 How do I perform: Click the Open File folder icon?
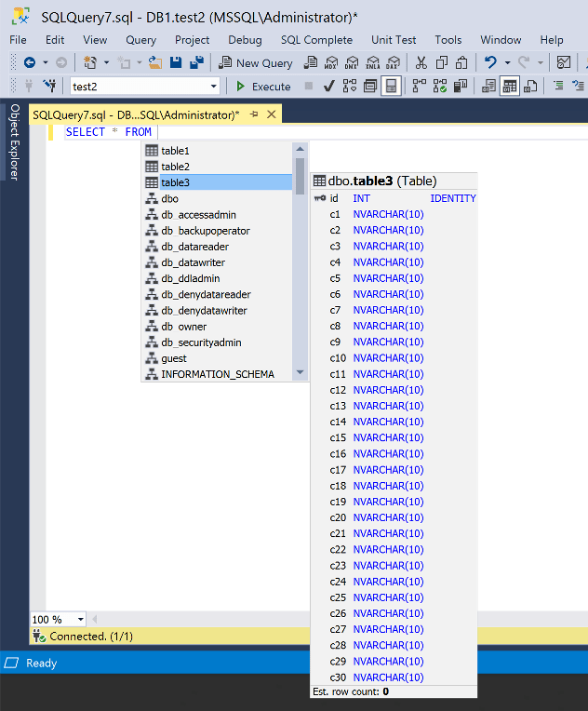155,62
